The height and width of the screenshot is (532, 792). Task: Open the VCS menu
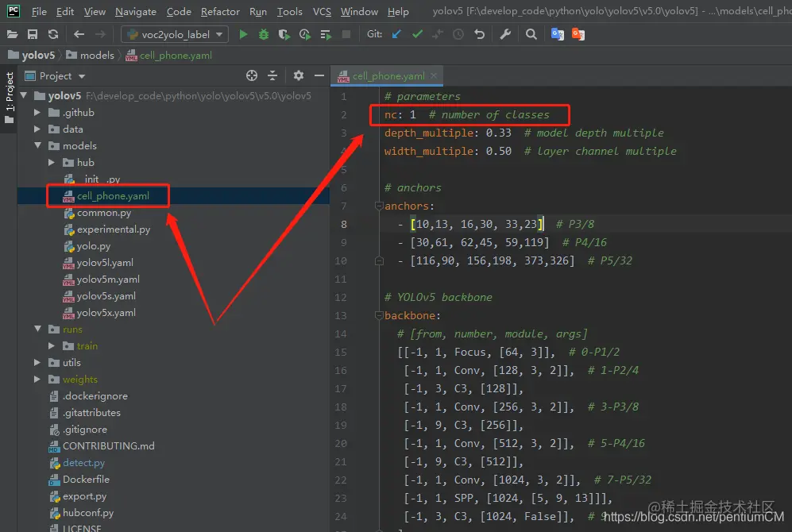tap(322, 12)
